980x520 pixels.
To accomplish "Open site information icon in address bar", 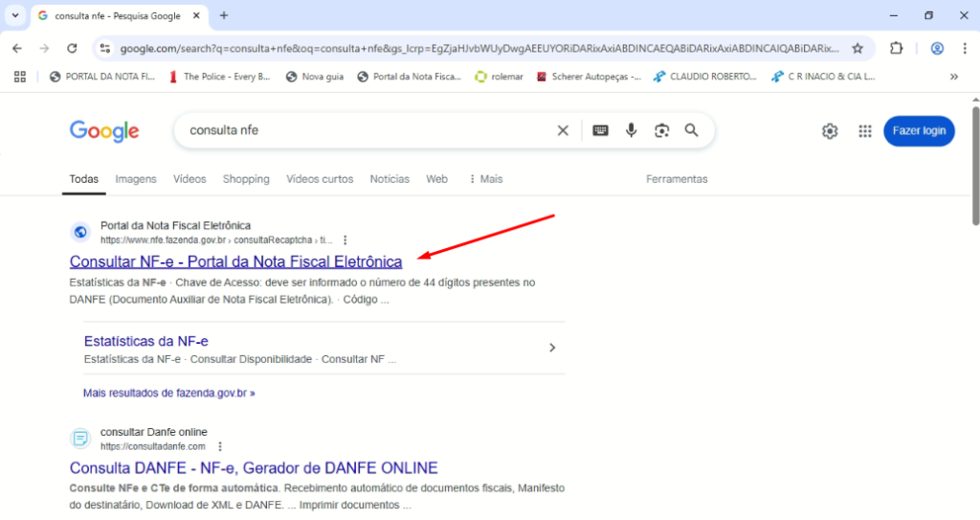I will 105,48.
